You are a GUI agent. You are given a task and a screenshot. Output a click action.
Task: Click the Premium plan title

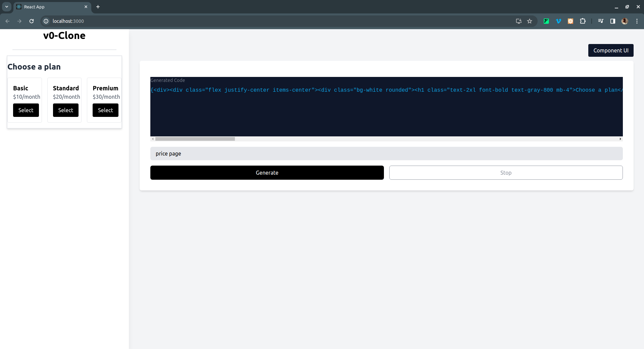tap(105, 88)
